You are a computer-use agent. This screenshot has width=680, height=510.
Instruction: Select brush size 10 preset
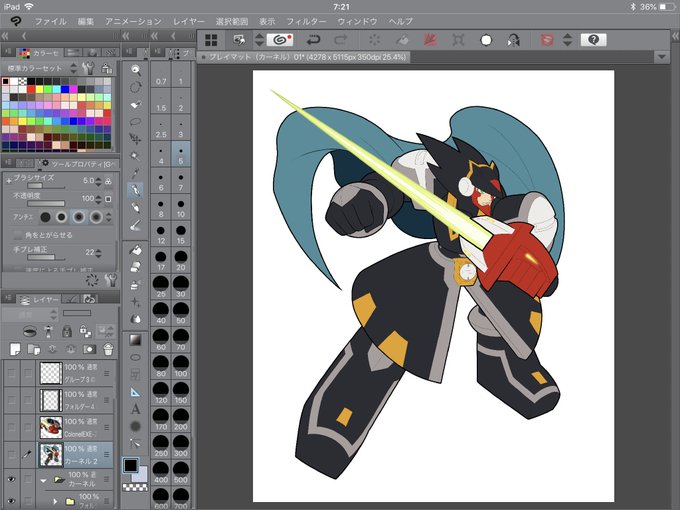(x=181, y=207)
